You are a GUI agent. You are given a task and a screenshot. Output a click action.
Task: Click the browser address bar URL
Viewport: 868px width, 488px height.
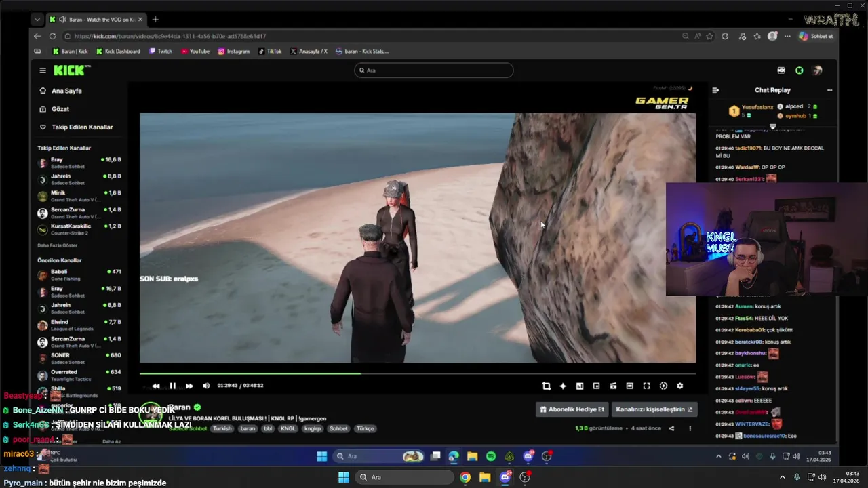[x=170, y=36]
